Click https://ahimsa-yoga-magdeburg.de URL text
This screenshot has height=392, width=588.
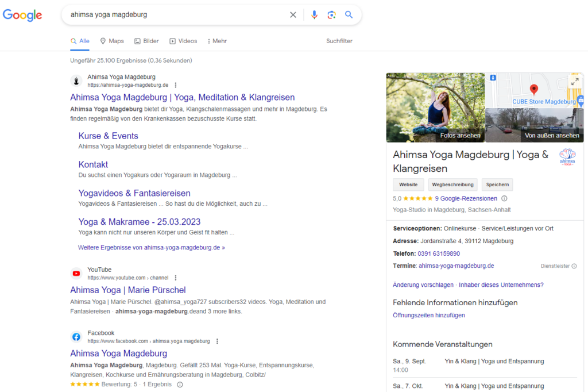pyautogui.click(x=128, y=85)
